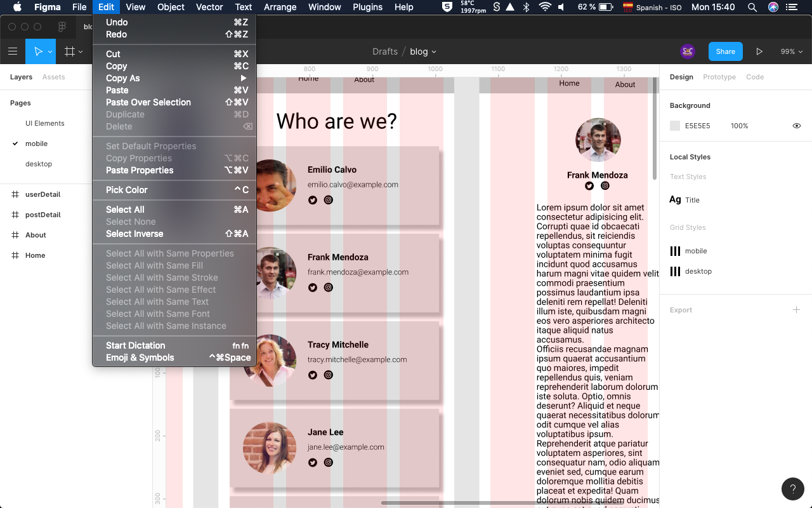Open the hamburger main menu icon
The width and height of the screenshot is (812, 508).
13,51
